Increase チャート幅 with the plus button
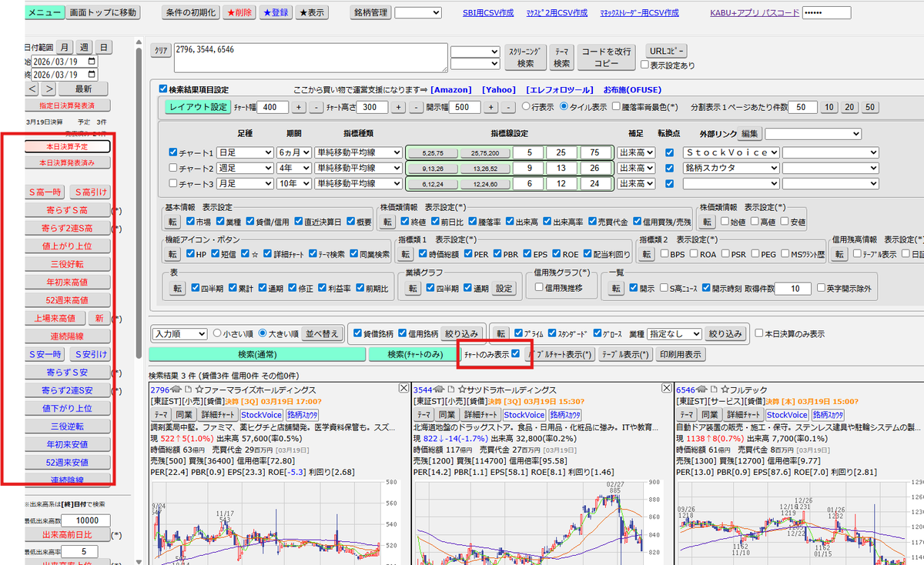Viewport: 924px width, 565px height. click(299, 107)
